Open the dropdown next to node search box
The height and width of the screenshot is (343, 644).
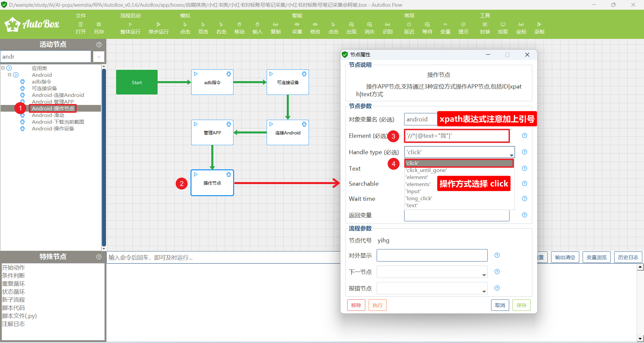pos(99,57)
